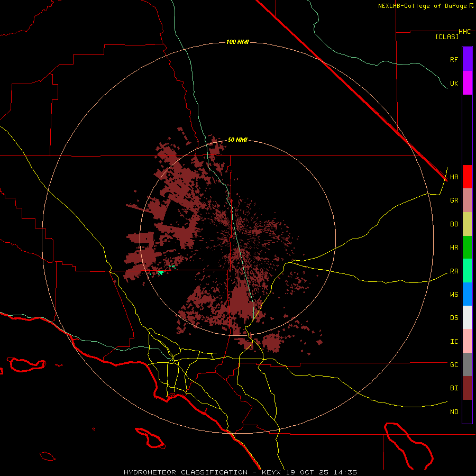This screenshot has width=476, height=476.
Task: Select the BD yellow legend swatch
Action: [467, 224]
